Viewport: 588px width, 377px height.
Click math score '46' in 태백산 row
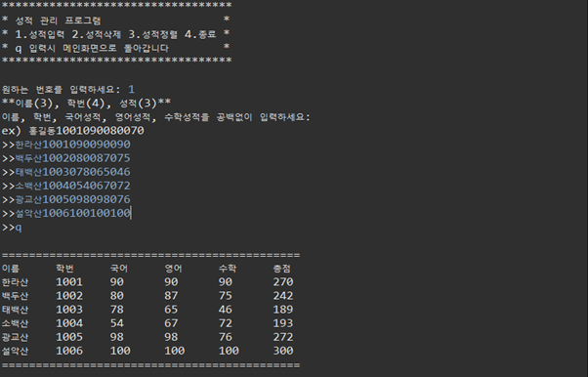[x=226, y=310]
